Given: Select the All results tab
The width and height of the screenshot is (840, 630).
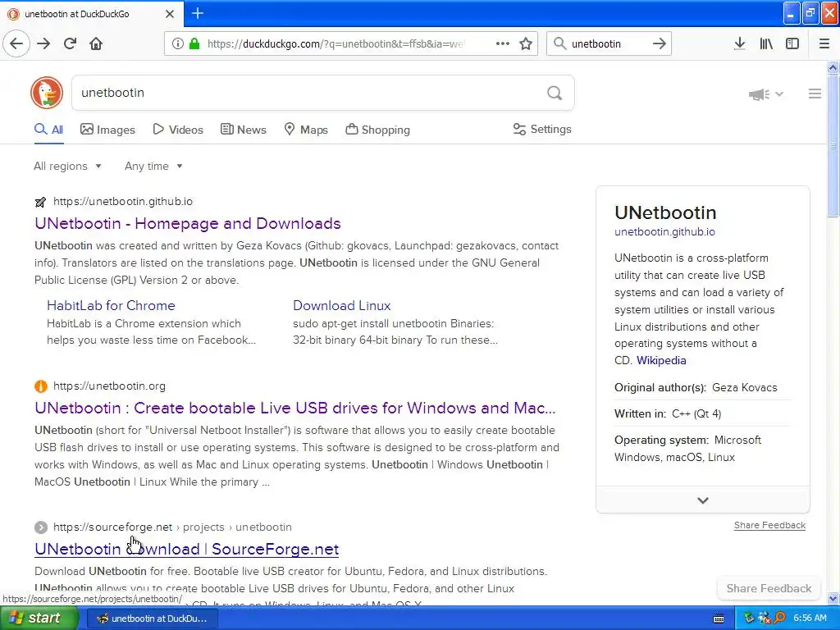Looking at the screenshot, I should 48,130.
